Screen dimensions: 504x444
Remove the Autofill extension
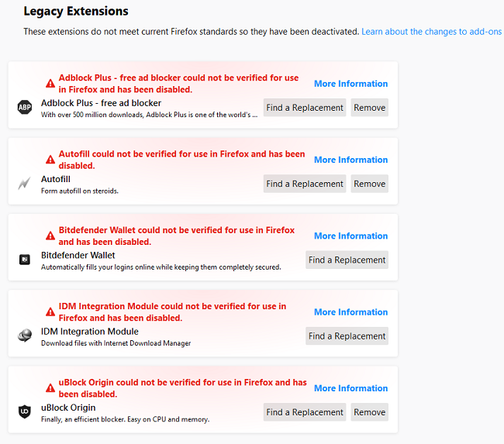[369, 184]
